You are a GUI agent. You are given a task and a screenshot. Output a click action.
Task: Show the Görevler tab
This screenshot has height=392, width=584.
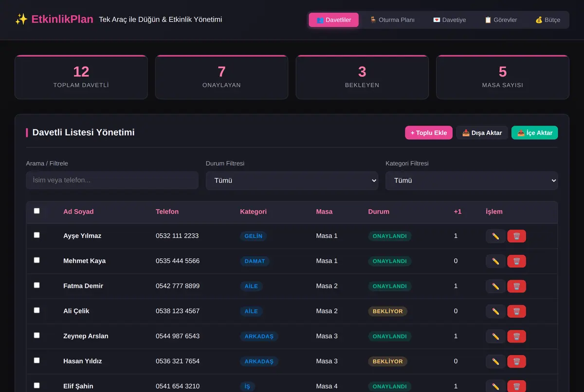501,20
